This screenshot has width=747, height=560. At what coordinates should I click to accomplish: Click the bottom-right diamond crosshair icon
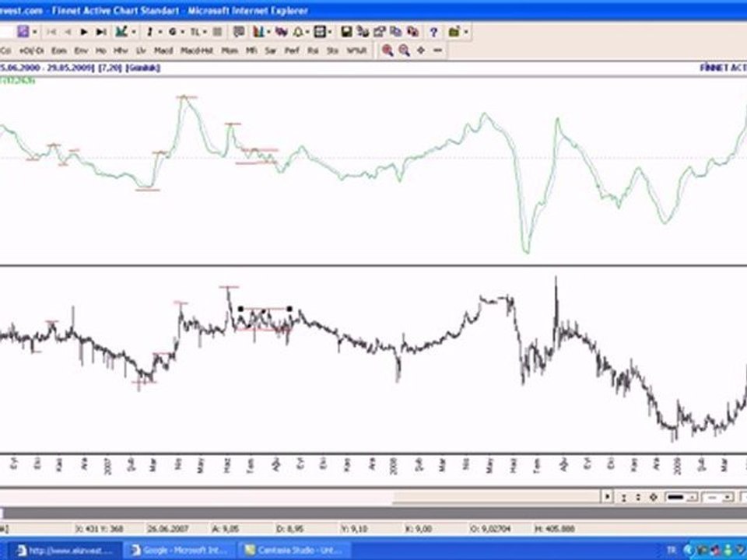(654, 497)
